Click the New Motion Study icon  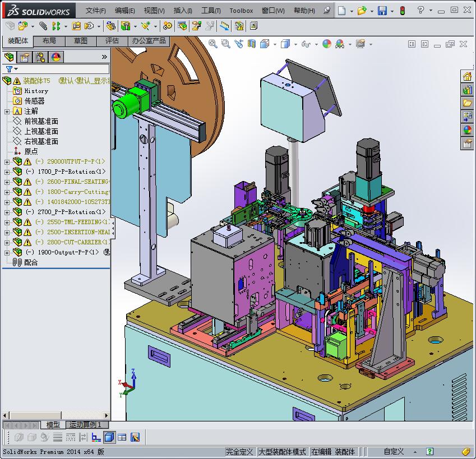[167, 26]
